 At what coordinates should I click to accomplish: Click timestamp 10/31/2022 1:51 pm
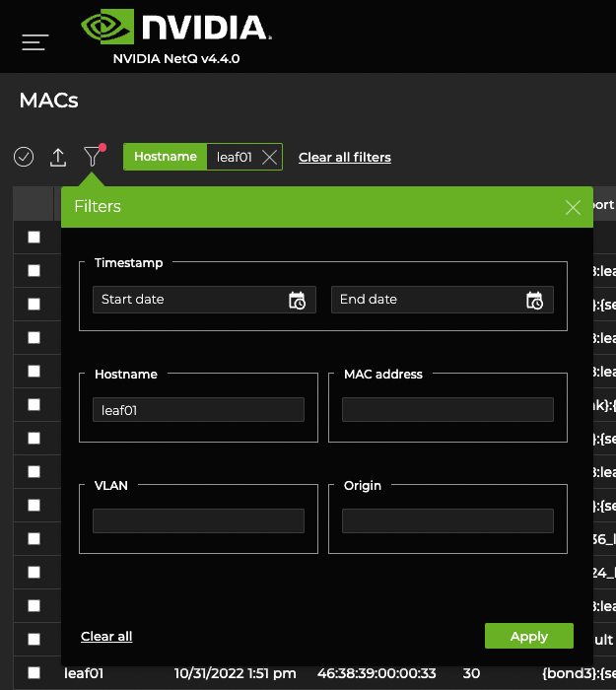coord(235,673)
